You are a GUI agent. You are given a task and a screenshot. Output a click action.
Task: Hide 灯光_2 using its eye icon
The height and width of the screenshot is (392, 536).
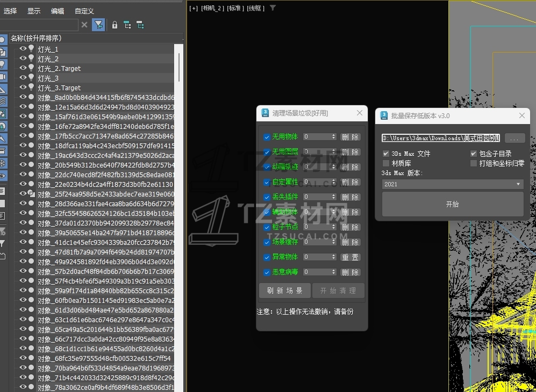23,58
